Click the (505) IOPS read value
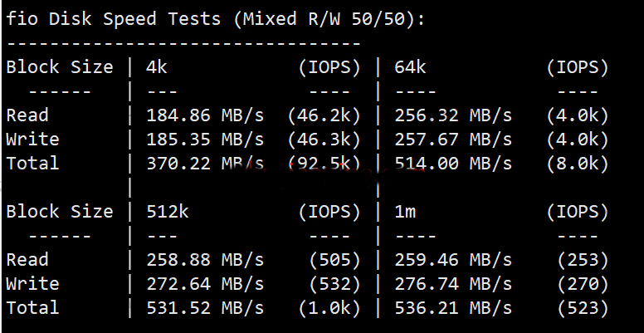 tap(334, 260)
